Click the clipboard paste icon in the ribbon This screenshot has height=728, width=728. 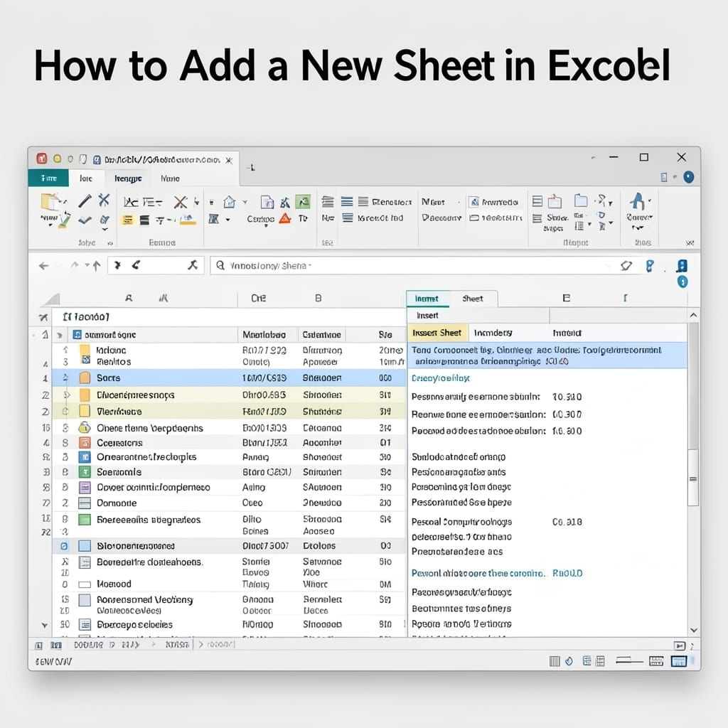[52, 203]
